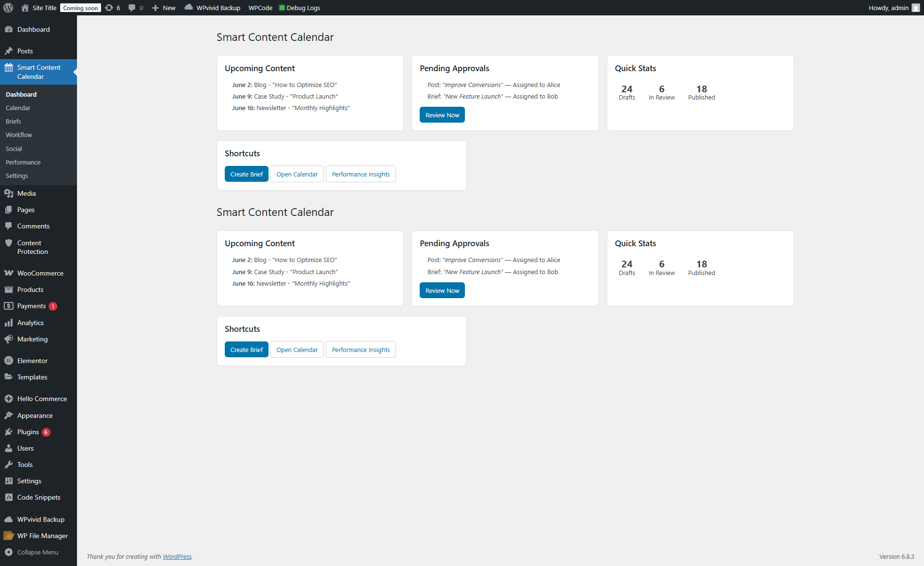This screenshot has height=566, width=924.
Task: Click the Elementor icon in sidebar
Action: (9, 361)
